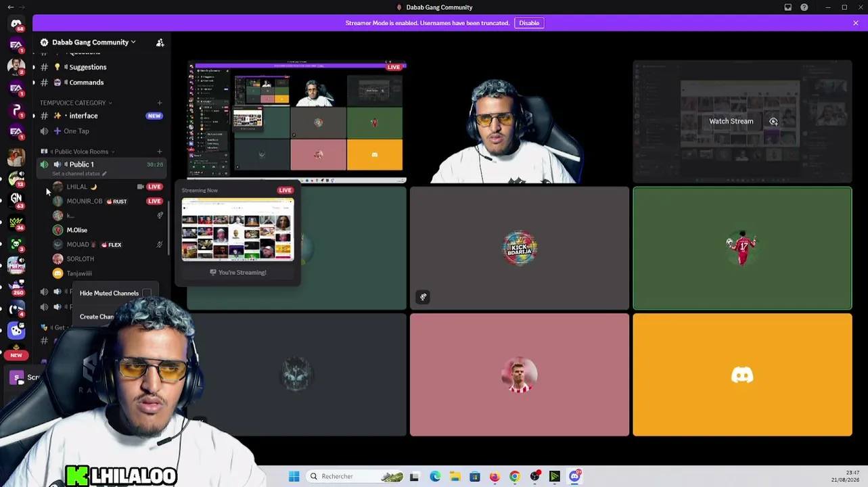The height and width of the screenshot is (487, 868).
Task: Open the server with badge 260
Action: click(16, 286)
